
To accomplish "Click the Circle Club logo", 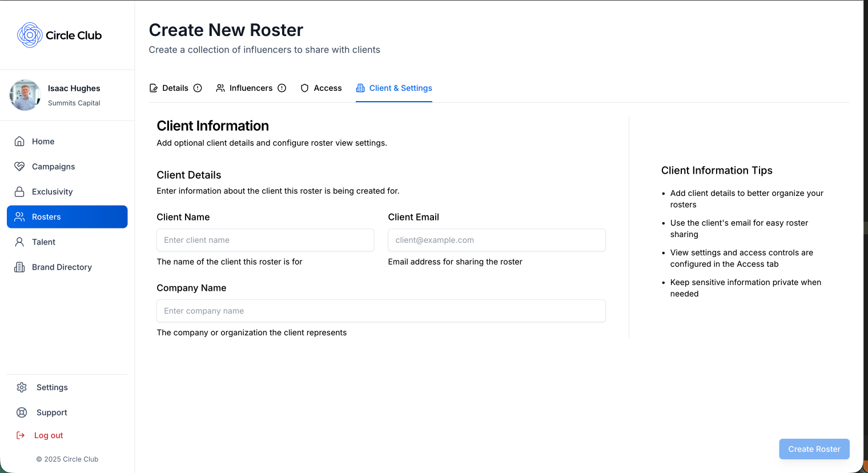I will click(59, 35).
